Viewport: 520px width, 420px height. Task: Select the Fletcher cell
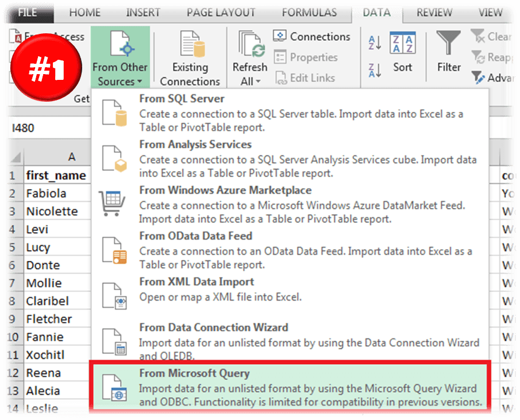(x=57, y=319)
